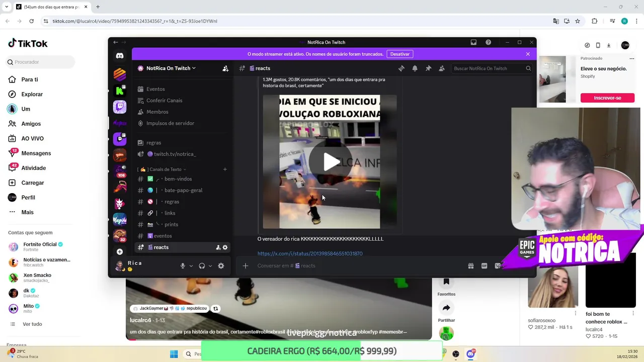Open headphone output options arrow
Screen dimensions: 644x362
(x=210, y=266)
